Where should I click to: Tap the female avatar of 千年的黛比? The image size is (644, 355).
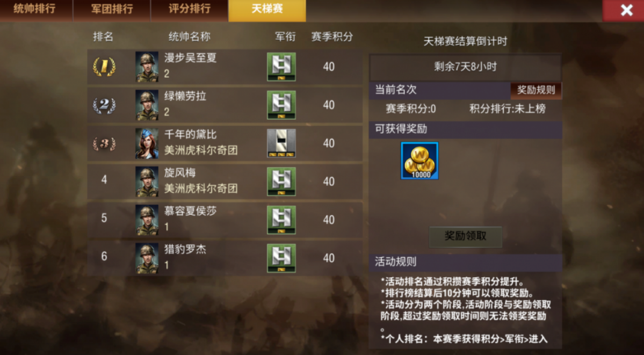click(x=147, y=143)
